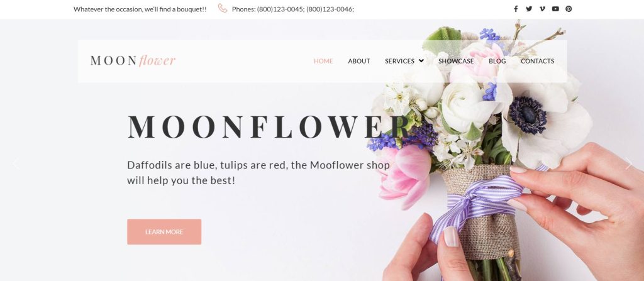
Task: Open the Vimeo social icon
Action: [542, 9]
